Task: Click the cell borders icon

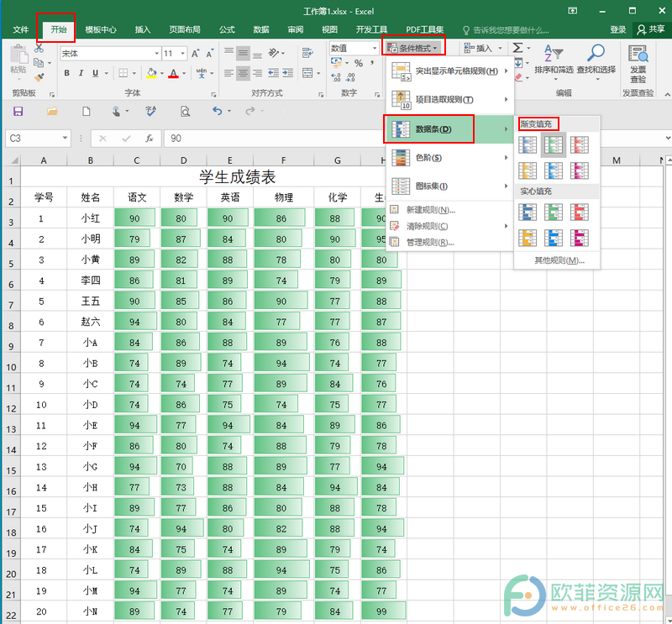Action: tap(123, 73)
